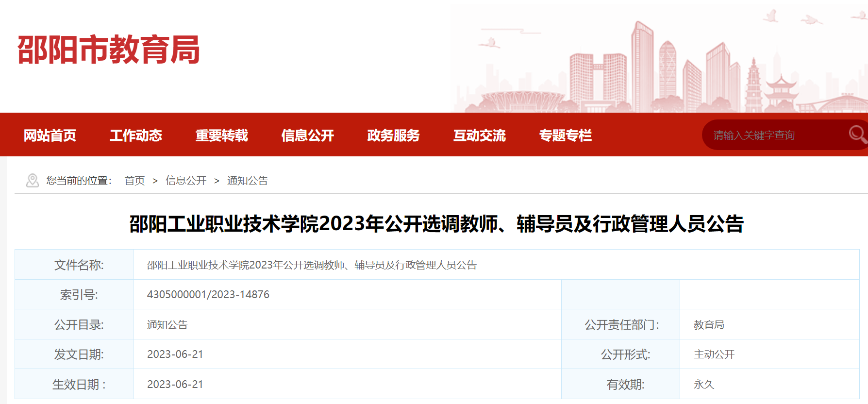Open the 网站首页 menu item
The width and height of the screenshot is (868, 404).
(50, 135)
